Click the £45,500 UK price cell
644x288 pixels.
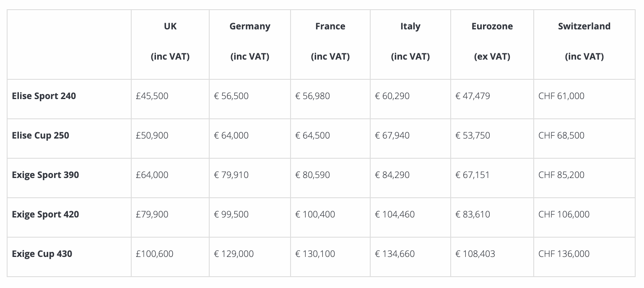pyautogui.click(x=152, y=96)
